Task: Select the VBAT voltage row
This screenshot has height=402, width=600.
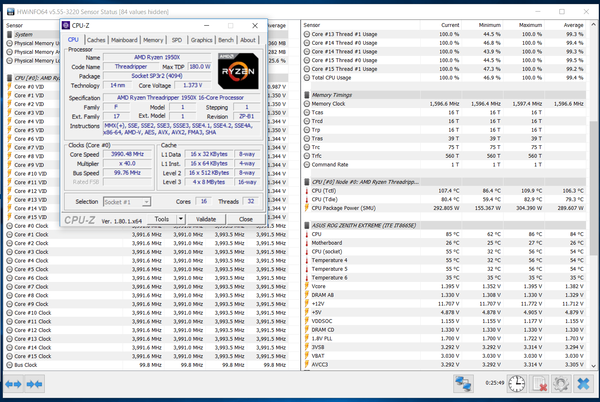Action: pyautogui.click(x=445, y=356)
